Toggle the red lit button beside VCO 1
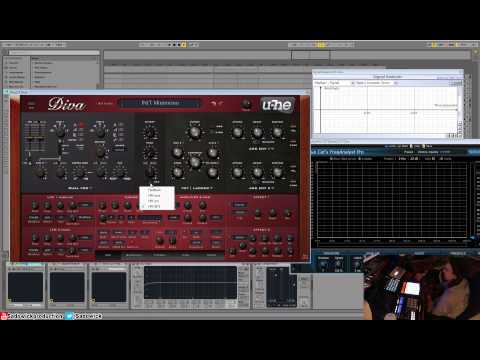This screenshot has width=480, height=360. pos(81,125)
